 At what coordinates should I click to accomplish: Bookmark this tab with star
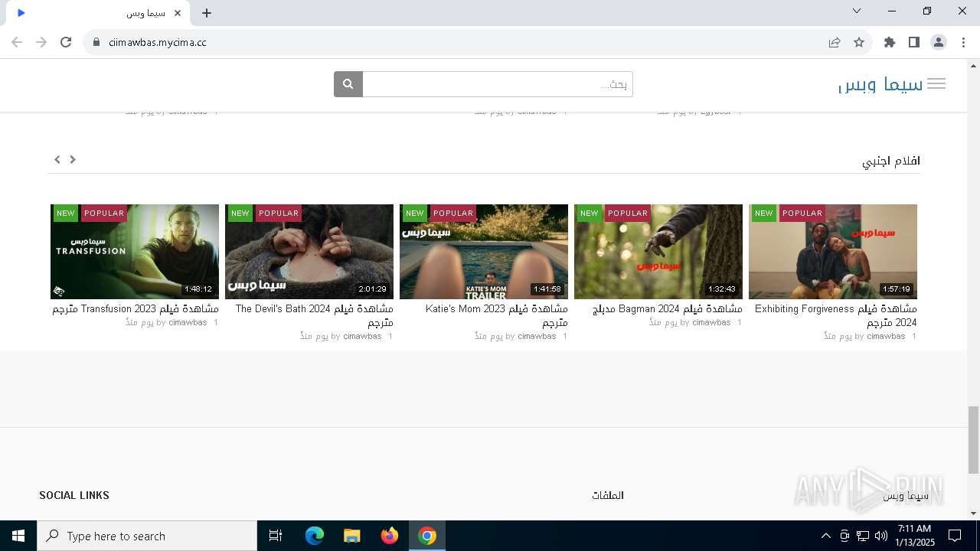(859, 42)
